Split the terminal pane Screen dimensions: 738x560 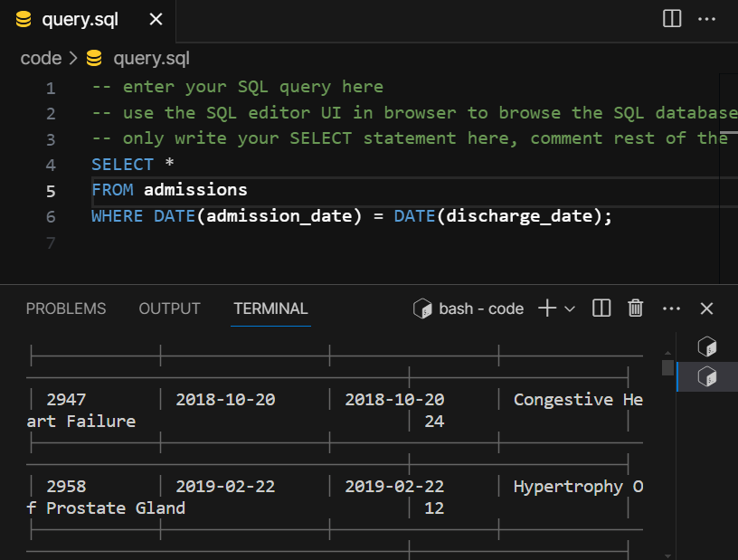click(601, 308)
